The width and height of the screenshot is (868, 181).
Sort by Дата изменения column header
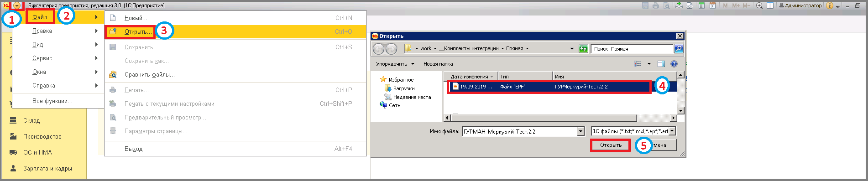(471, 77)
